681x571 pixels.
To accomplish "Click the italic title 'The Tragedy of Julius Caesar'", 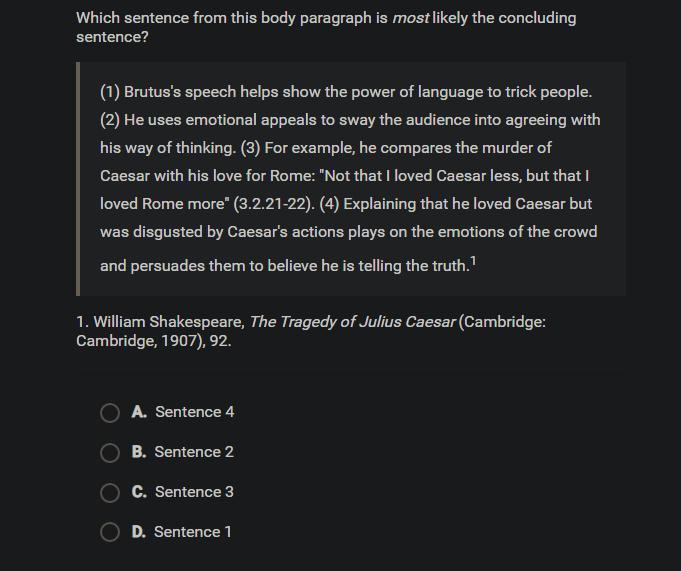I will 352,322.
